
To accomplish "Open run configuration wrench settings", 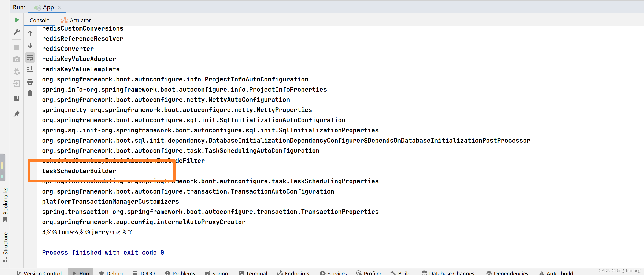I will point(17,32).
